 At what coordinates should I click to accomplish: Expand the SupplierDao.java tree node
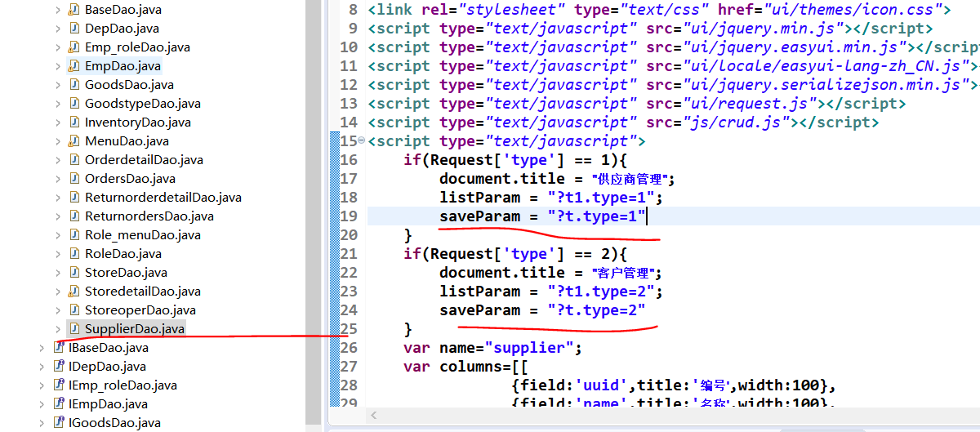(x=58, y=329)
